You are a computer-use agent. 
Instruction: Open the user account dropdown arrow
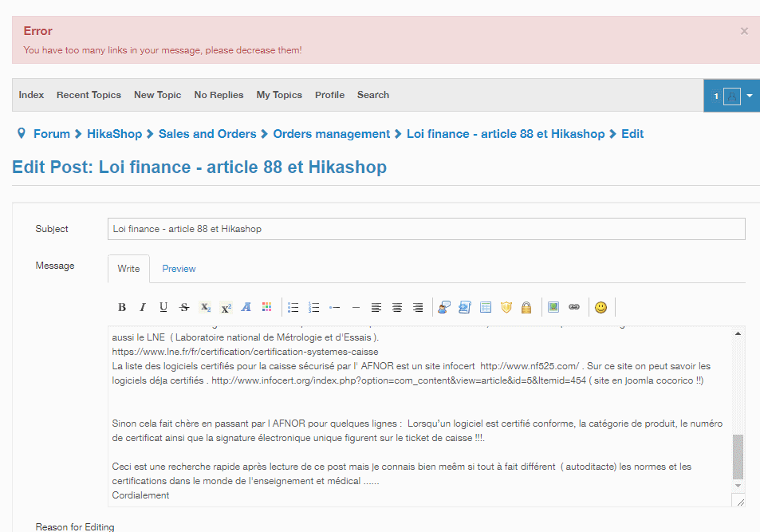(x=750, y=96)
